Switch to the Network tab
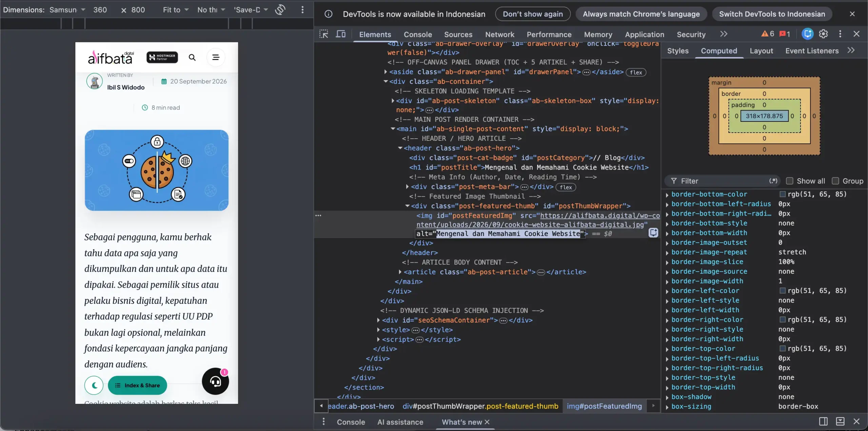The width and height of the screenshot is (868, 431). pos(499,35)
